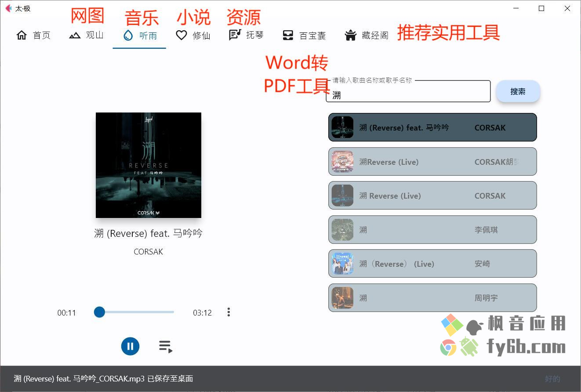Click the playback progress slider handle
581x392 pixels.
pos(99,312)
